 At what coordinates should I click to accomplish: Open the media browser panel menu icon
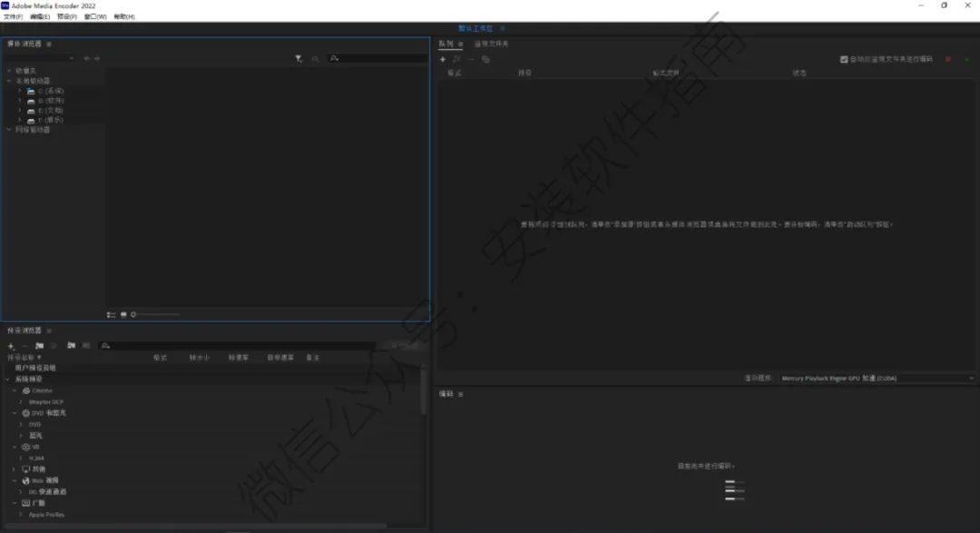(49, 44)
